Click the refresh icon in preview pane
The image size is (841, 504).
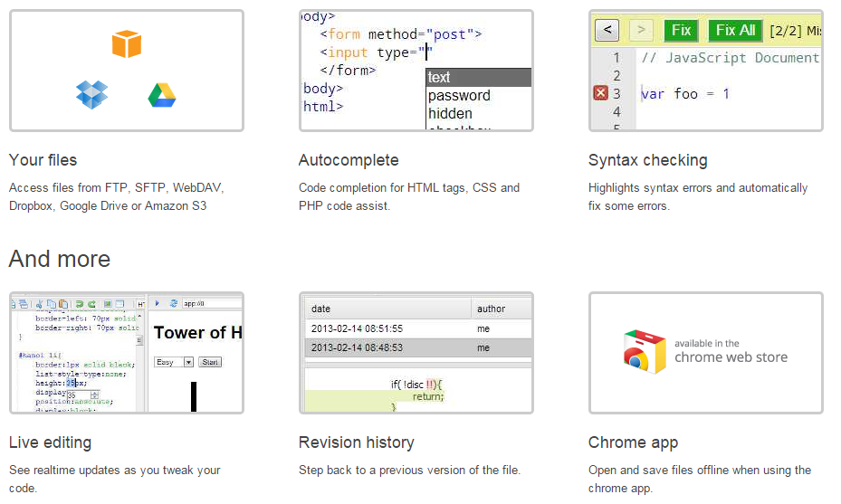point(174,303)
